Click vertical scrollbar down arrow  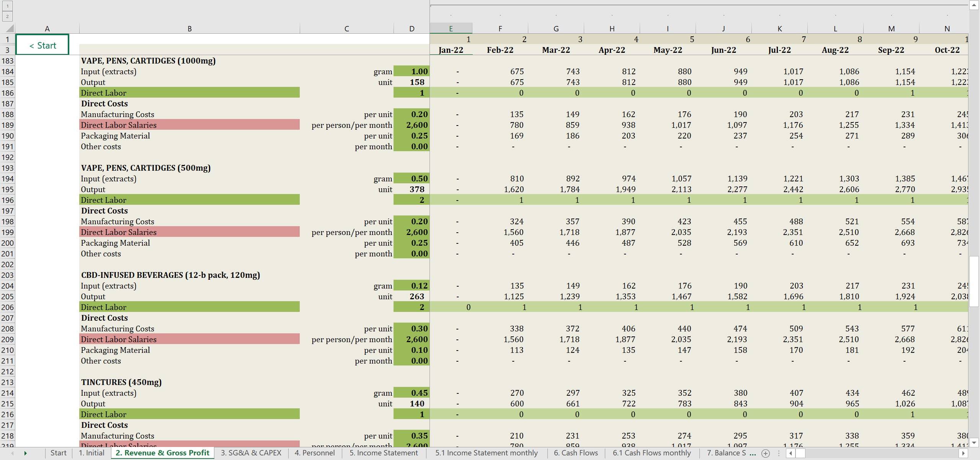click(x=974, y=442)
